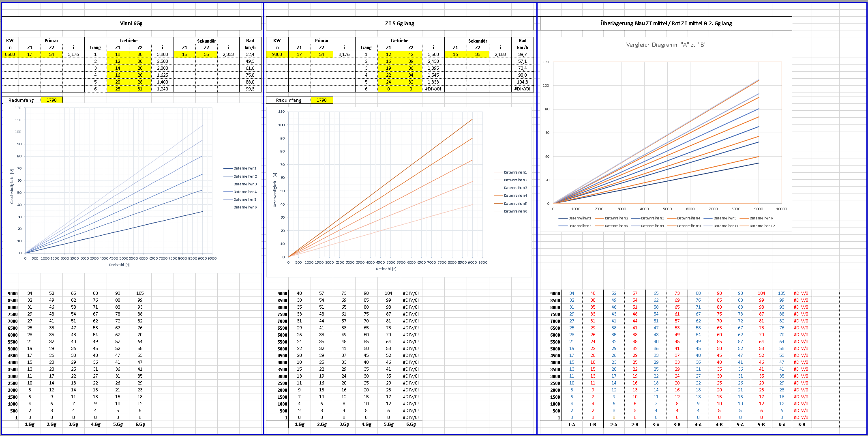Click the 1.Gg column label under the Vinni table
This screenshot has height=436, width=868.
(30, 424)
